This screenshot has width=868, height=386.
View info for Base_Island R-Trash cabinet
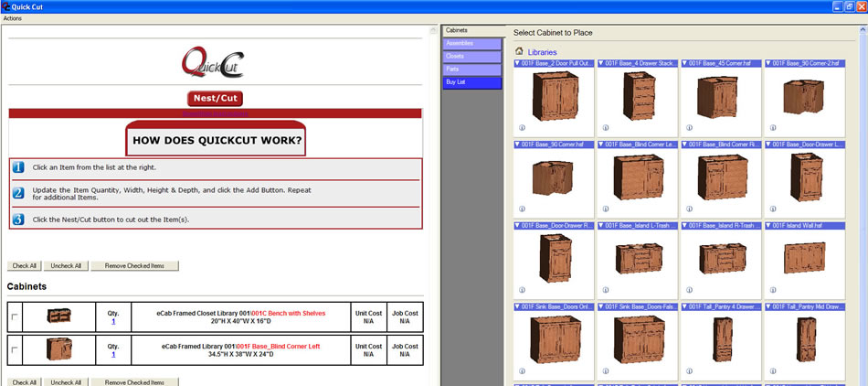[689, 290]
